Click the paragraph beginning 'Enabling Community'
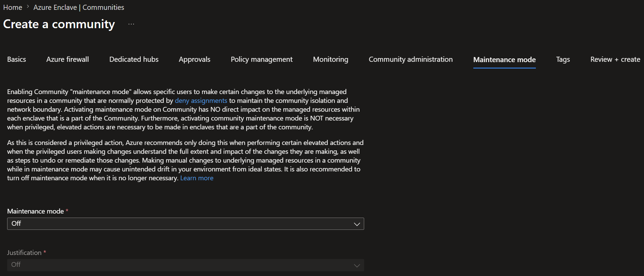 point(184,109)
